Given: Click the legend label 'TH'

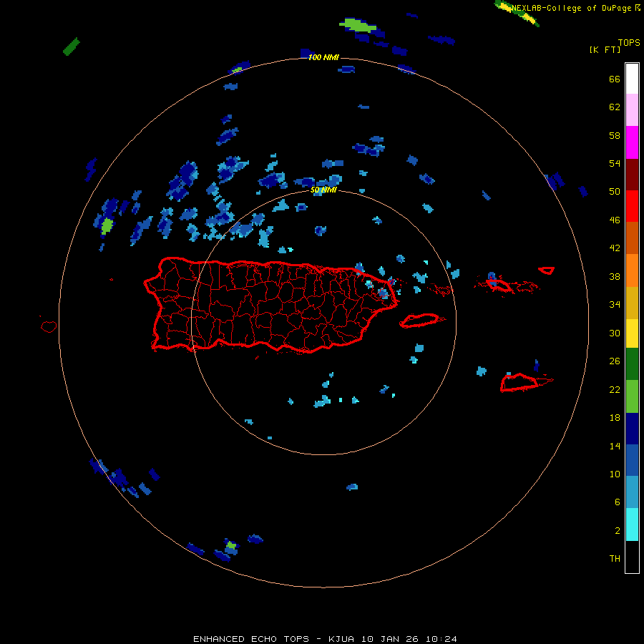Looking at the screenshot, I should 615,559.
